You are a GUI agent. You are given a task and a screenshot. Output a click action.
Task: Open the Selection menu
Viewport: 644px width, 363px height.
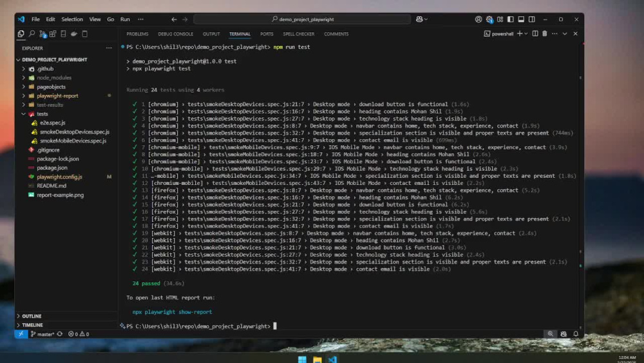[72, 19]
